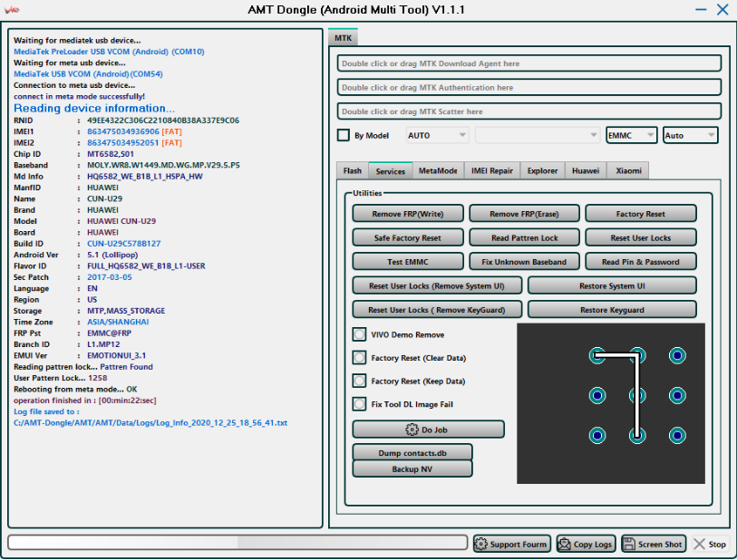Click Reset User Locks button
The image size is (737, 560).
[x=641, y=237]
